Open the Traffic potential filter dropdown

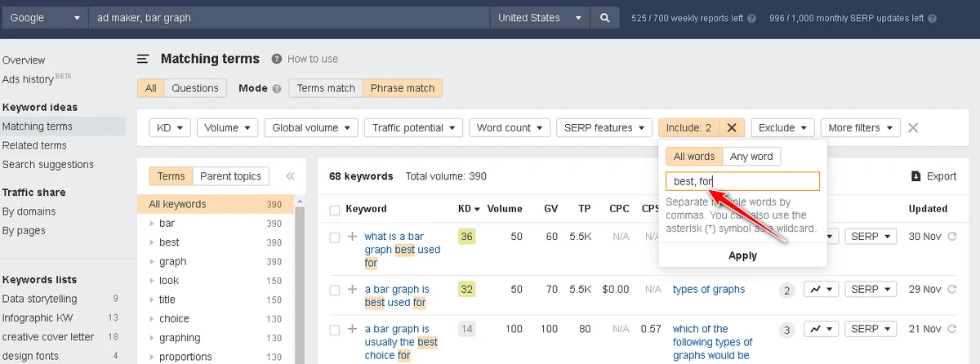(414, 127)
